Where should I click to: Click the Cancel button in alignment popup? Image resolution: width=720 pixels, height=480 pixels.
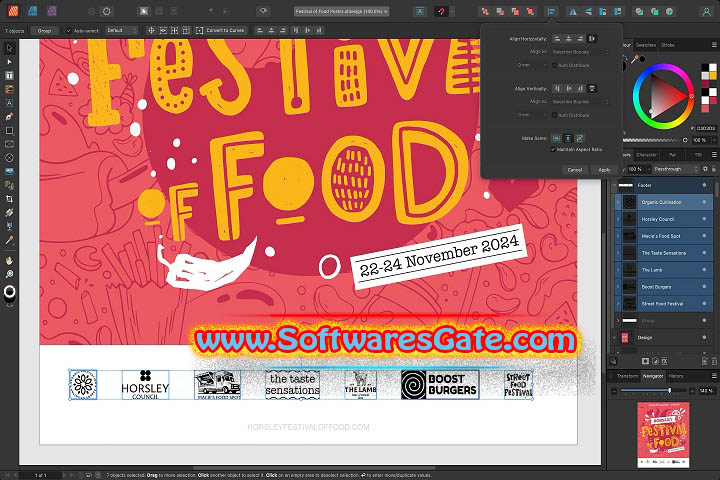(x=575, y=170)
